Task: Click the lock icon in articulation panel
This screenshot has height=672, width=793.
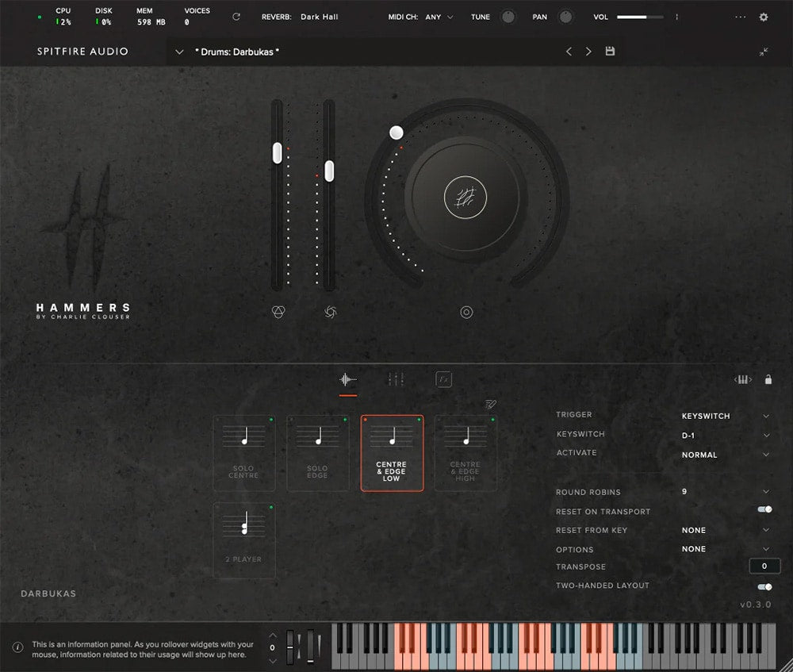Action: [768, 380]
